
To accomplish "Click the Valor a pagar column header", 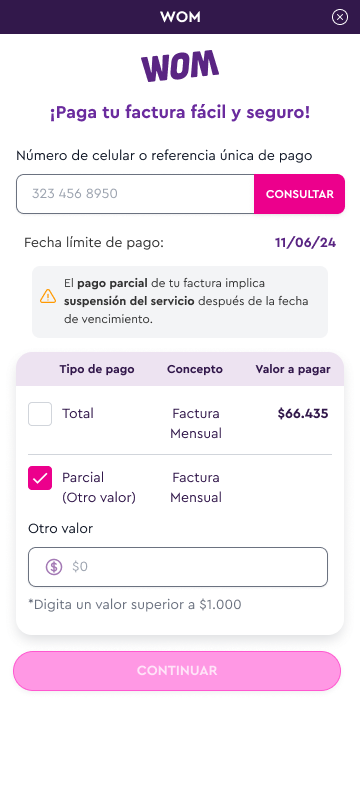I will pyautogui.click(x=293, y=370).
